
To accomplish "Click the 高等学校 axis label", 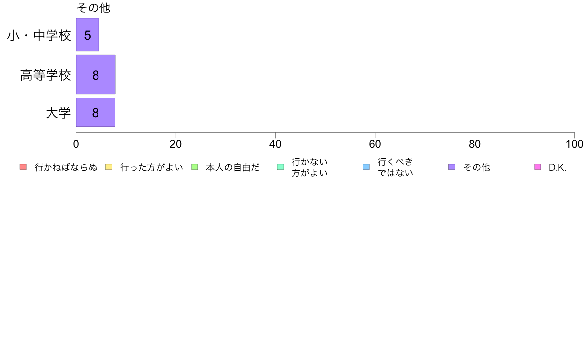I will (46, 75).
